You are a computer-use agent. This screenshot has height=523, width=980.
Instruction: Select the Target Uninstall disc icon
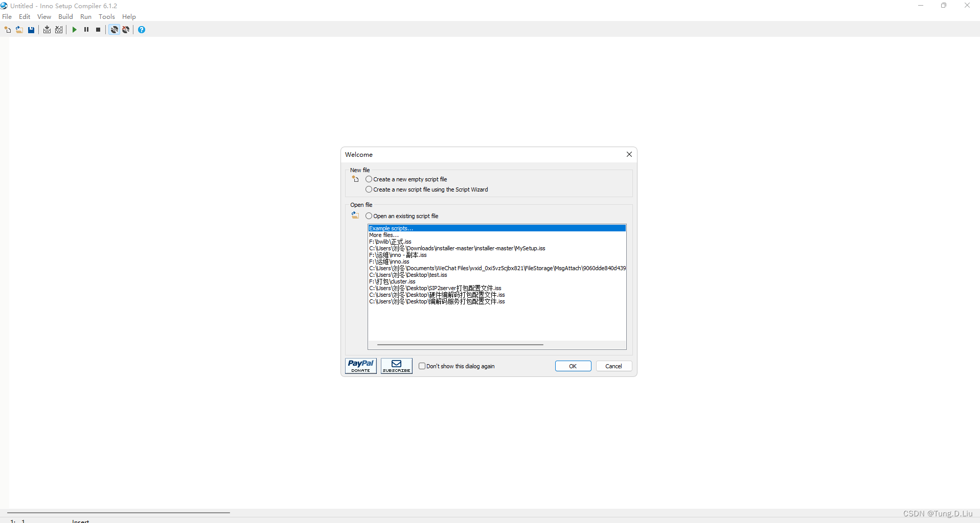click(x=126, y=30)
